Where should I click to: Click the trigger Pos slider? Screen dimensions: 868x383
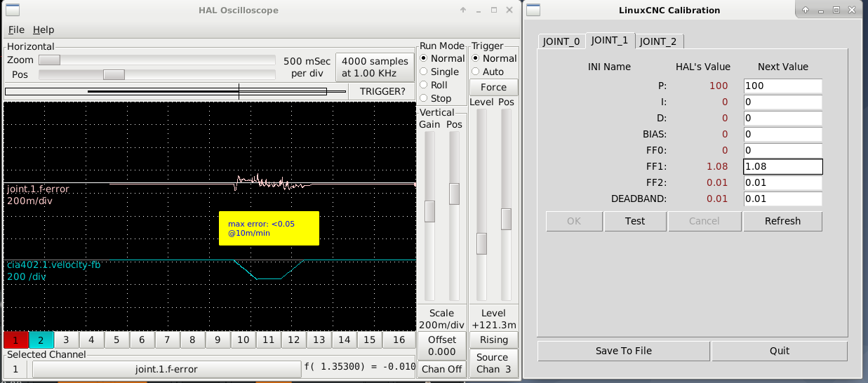click(x=506, y=204)
